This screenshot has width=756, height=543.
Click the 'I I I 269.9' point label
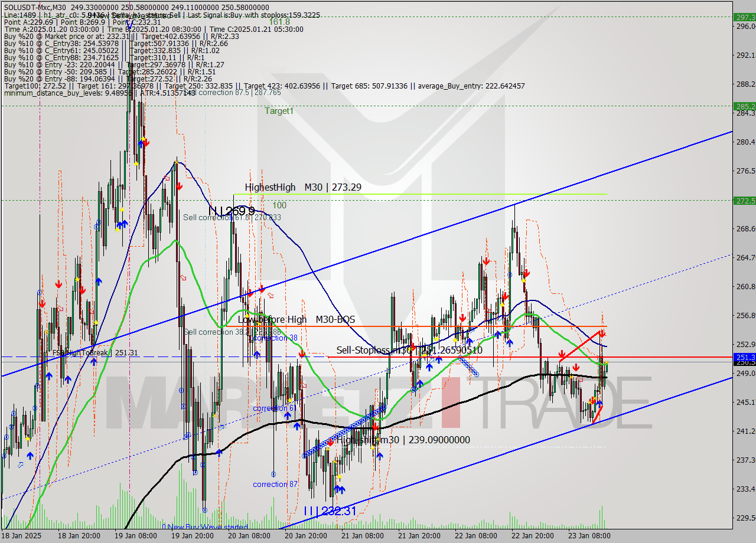pyautogui.click(x=231, y=211)
